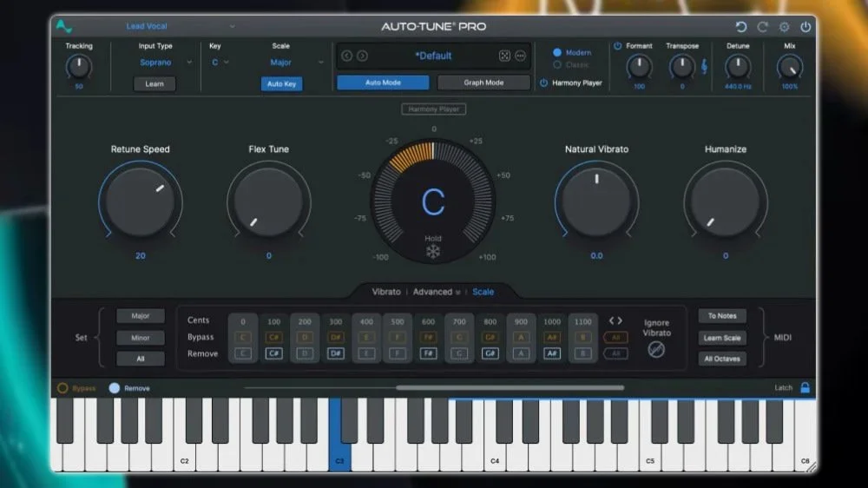This screenshot has width=868, height=488.
Task: Click the keyboard horizontal scrollbar
Action: (510, 388)
